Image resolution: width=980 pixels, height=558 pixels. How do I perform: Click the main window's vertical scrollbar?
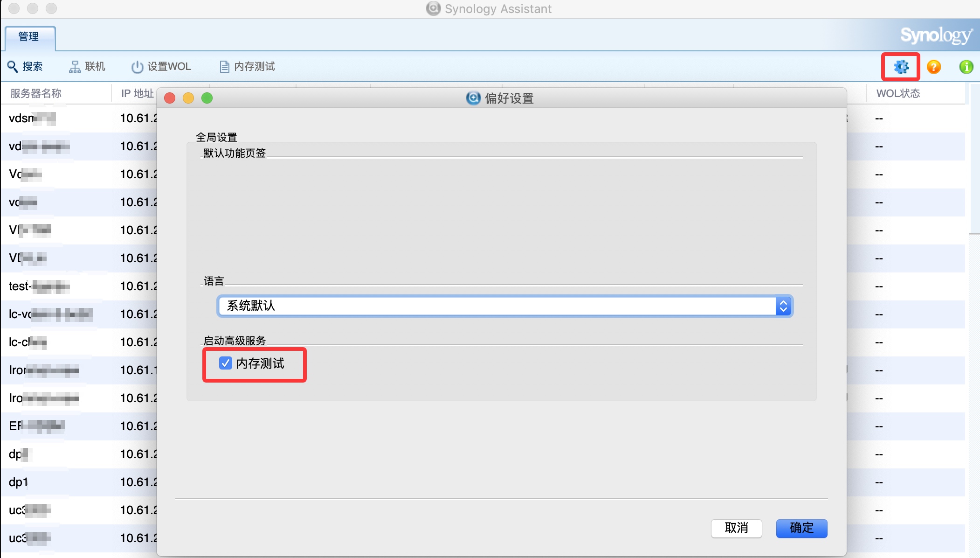click(974, 159)
